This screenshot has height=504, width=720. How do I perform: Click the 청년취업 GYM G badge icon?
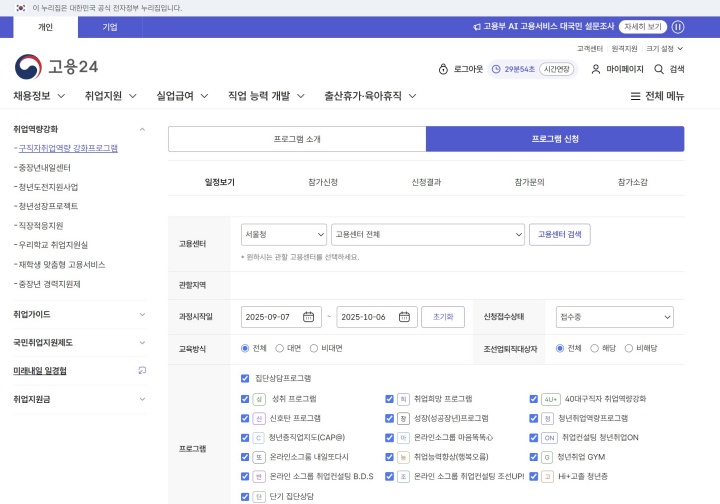pyautogui.click(x=547, y=457)
